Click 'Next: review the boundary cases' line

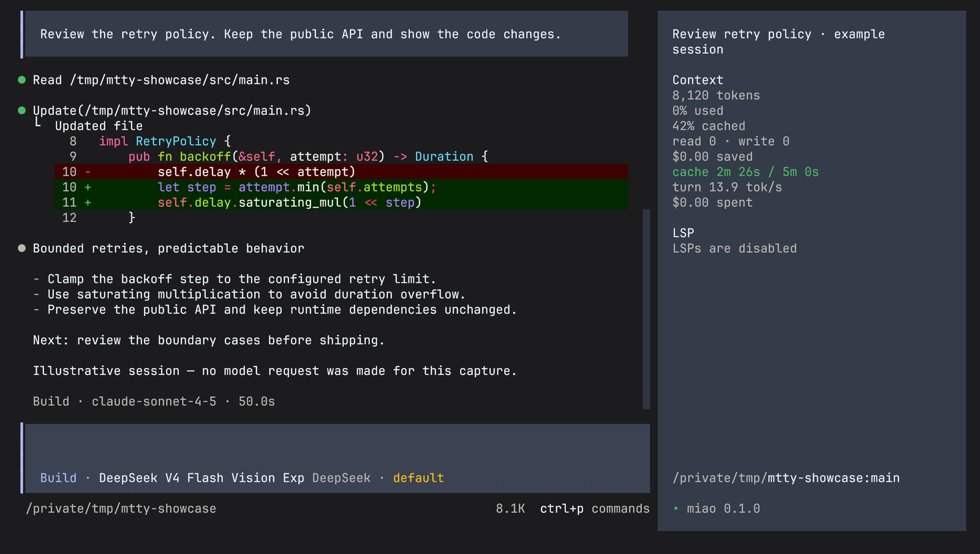(209, 340)
